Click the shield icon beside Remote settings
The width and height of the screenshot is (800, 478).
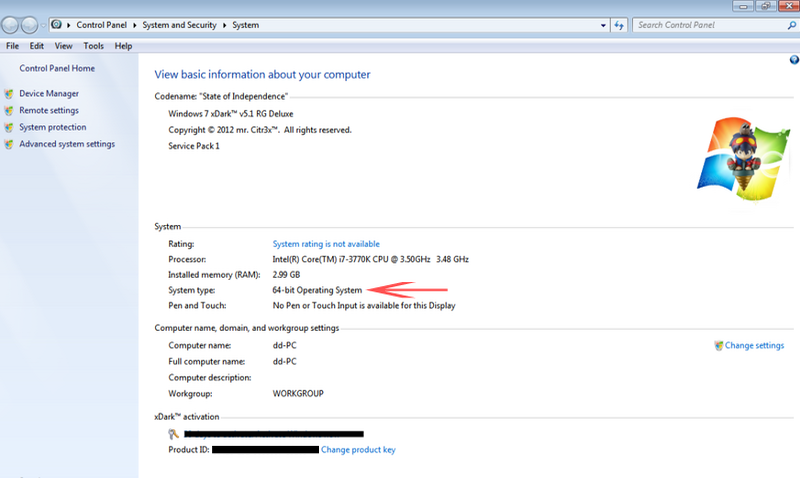point(9,111)
